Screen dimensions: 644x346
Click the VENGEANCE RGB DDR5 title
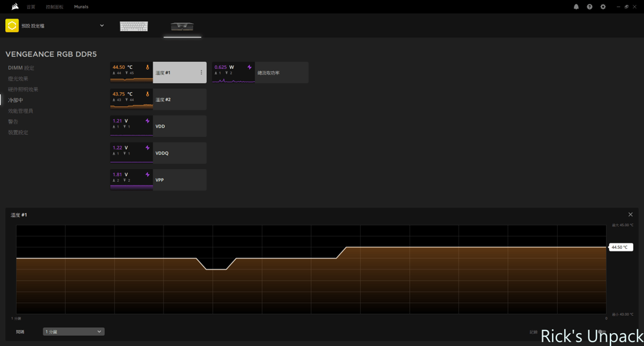coord(52,54)
